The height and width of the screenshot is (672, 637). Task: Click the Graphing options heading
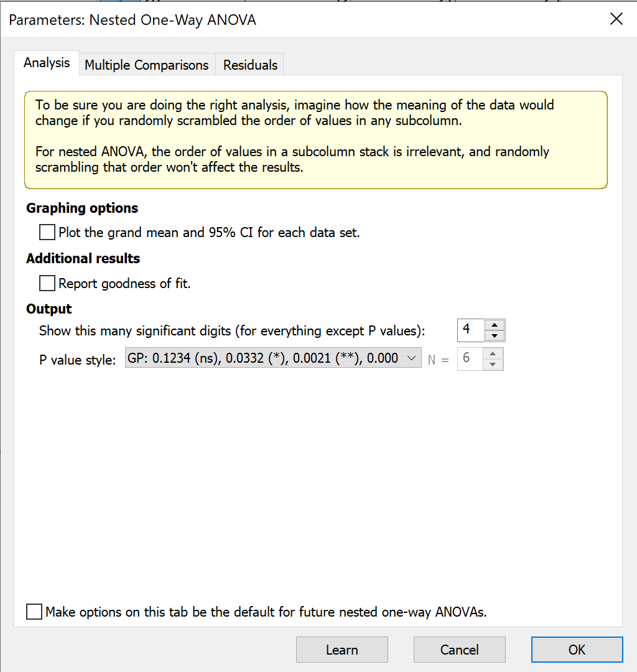(82, 208)
